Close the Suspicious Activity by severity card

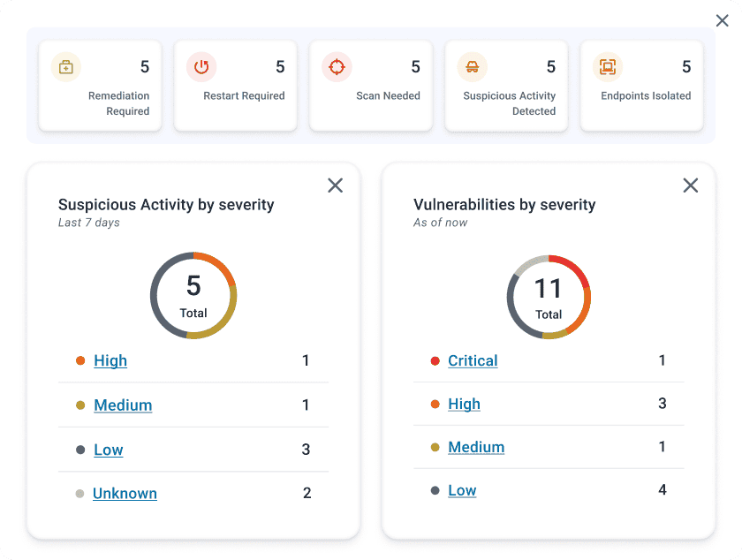(x=336, y=185)
